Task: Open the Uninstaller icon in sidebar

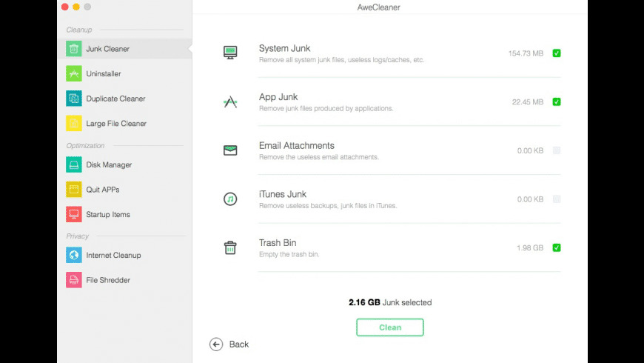Action: point(73,73)
